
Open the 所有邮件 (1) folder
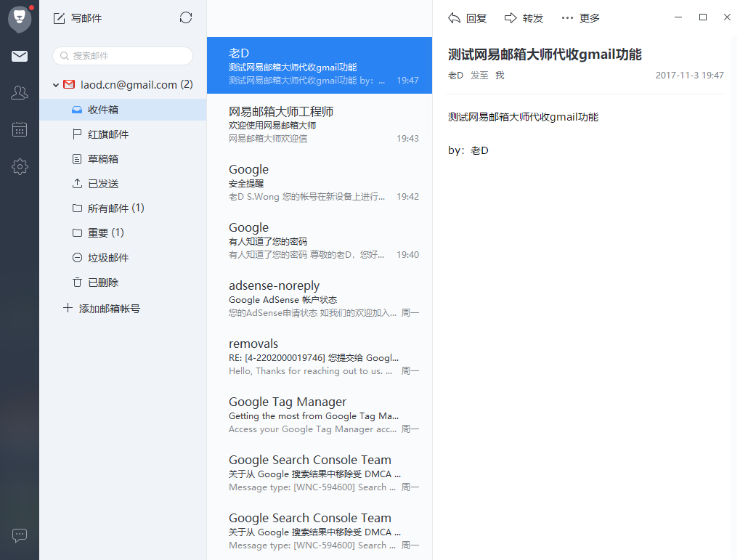(123, 208)
